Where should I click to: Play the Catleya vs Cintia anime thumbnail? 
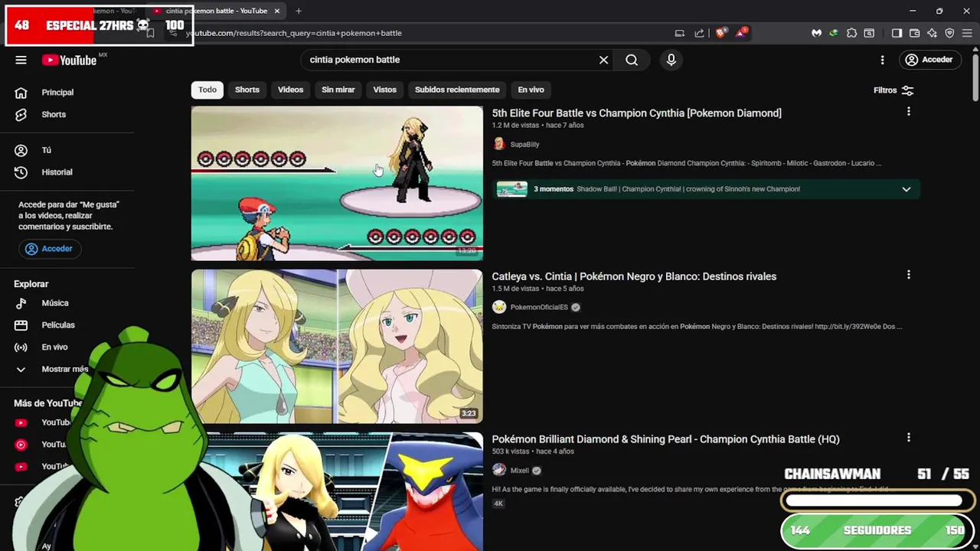pyautogui.click(x=337, y=346)
